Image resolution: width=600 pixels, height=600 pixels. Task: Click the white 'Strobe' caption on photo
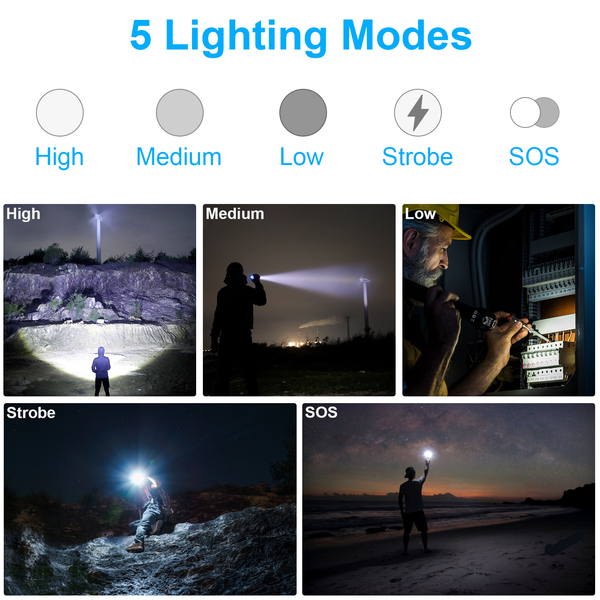click(x=31, y=413)
